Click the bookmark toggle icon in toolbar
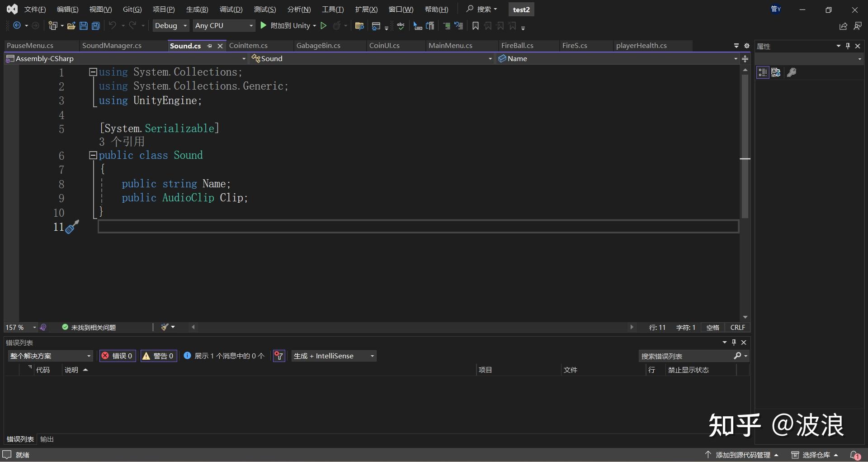The height and width of the screenshot is (462, 868). coord(475,26)
